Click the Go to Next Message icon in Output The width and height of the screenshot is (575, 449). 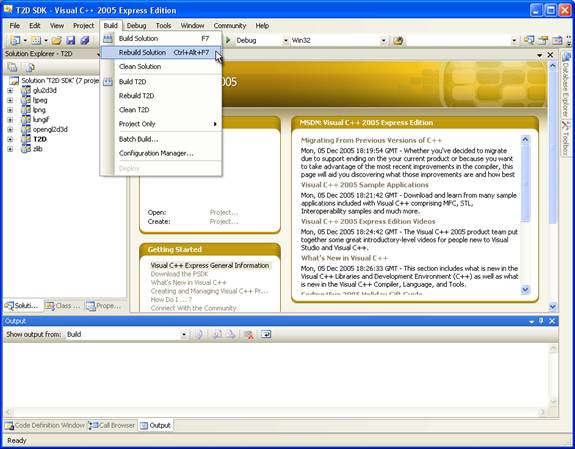coord(231,334)
